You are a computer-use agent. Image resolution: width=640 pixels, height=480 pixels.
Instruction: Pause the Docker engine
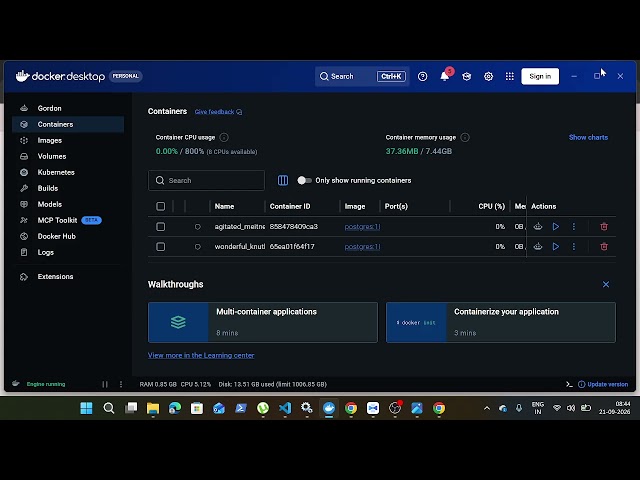pos(105,384)
